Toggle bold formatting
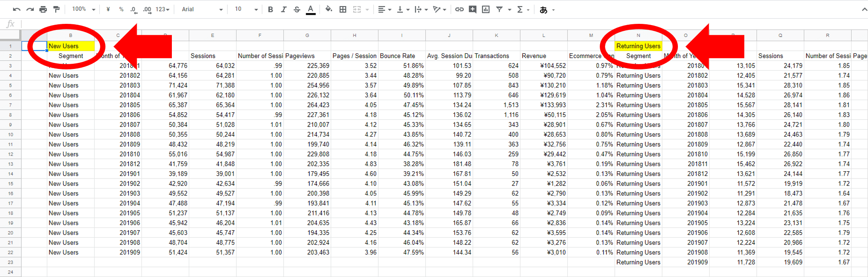The height and width of the screenshot is (277, 868). [270, 9]
